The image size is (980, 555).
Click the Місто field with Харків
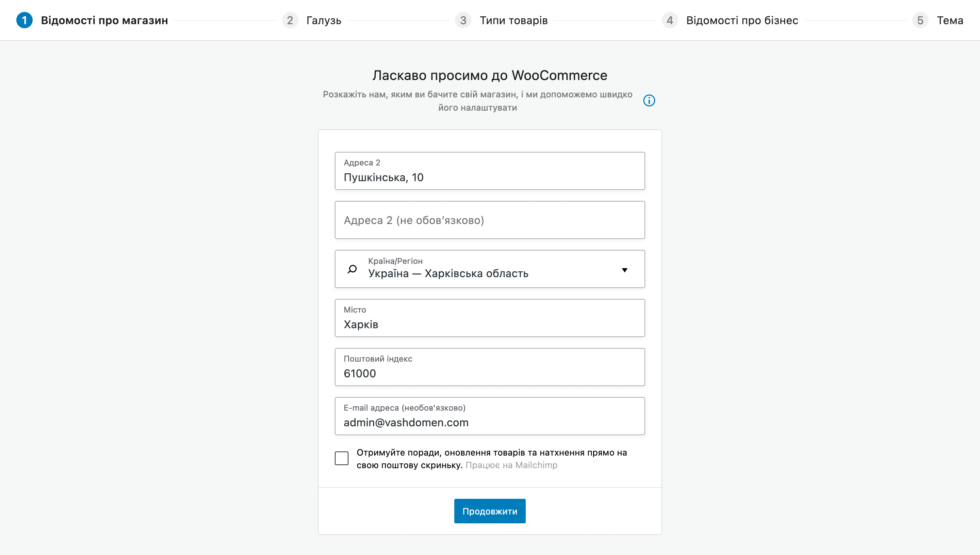[x=490, y=318]
